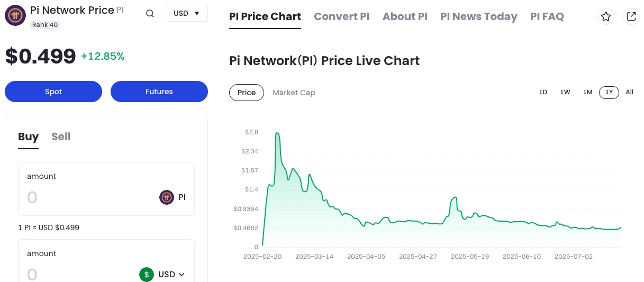Switch chart to Price view
644x282 pixels.
click(x=247, y=93)
